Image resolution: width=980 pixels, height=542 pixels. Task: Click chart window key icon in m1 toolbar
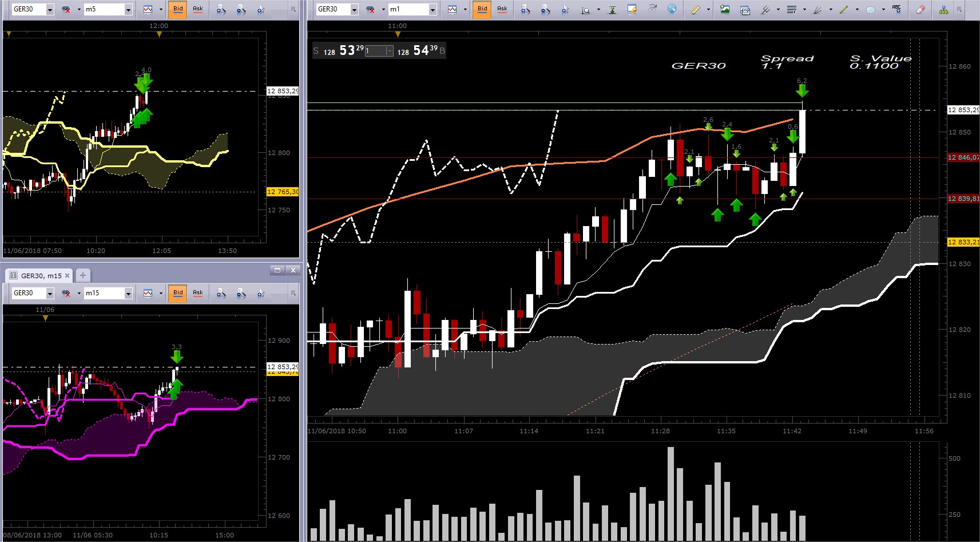[x=632, y=9]
